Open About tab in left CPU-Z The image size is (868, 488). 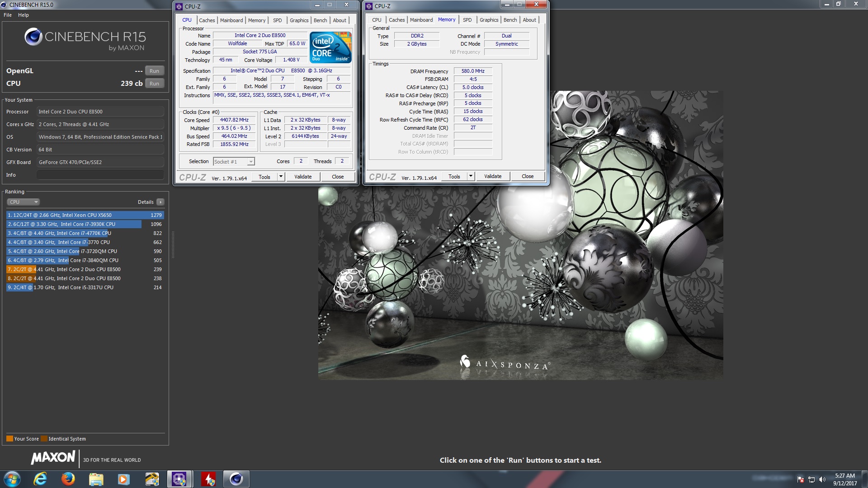[340, 20]
